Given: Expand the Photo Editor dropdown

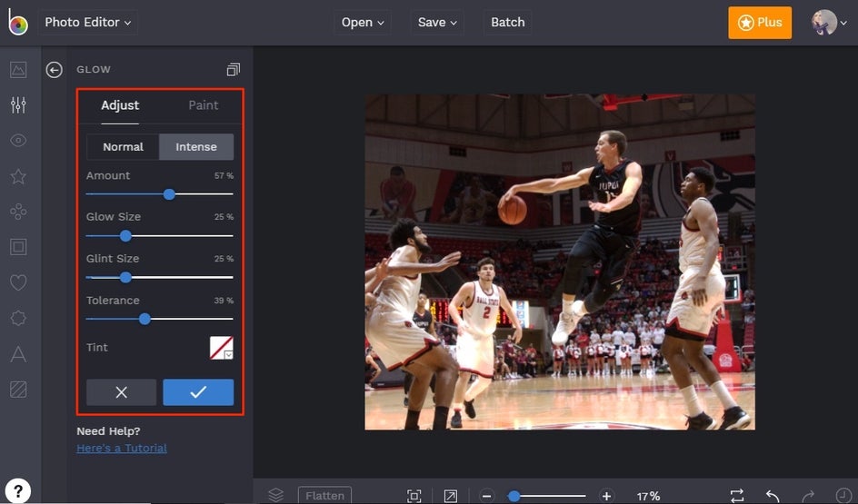Looking at the screenshot, I should tap(87, 23).
